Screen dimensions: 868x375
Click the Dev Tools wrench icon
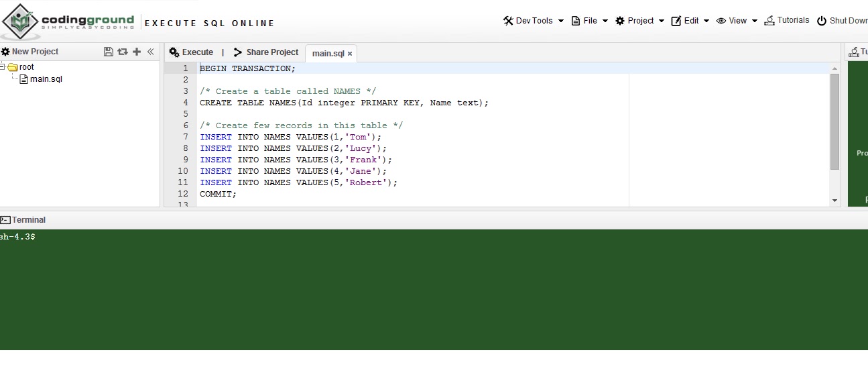(508, 21)
